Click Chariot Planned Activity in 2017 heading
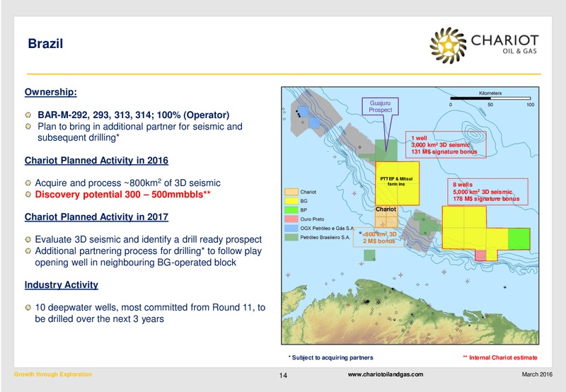Screen dimensions: 566x392 (x=96, y=217)
